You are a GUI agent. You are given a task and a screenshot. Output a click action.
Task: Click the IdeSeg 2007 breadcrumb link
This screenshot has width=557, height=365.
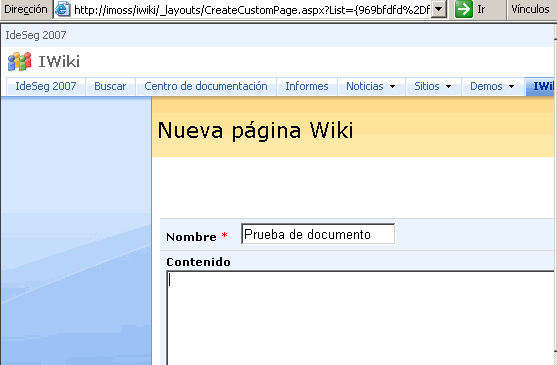36,35
